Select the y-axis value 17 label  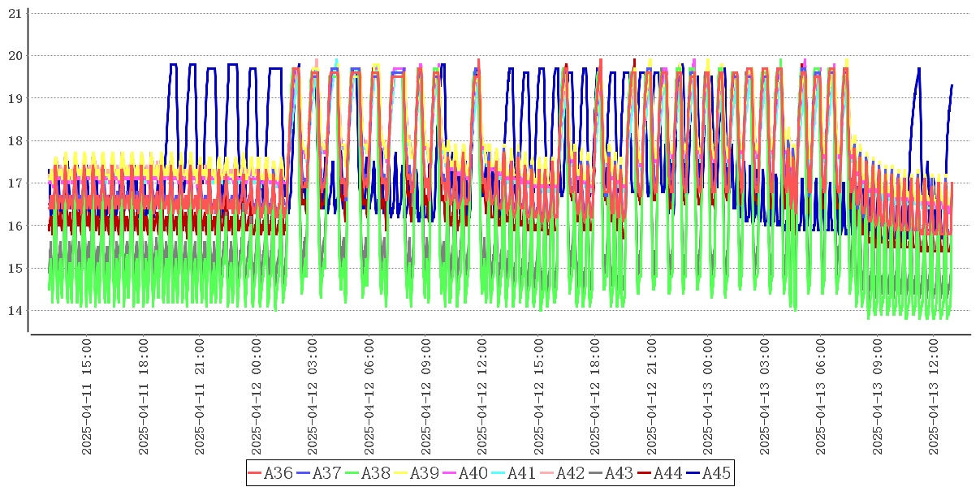15,183
